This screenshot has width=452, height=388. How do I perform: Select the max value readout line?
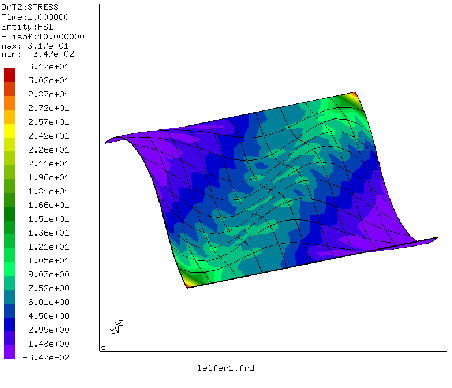pos(35,46)
